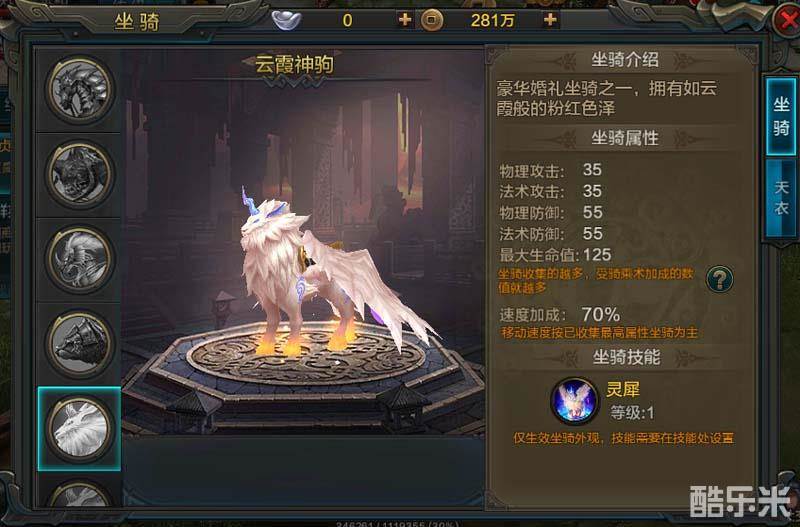Image resolution: width=800 pixels, height=527 pixels.
Task: Click the 云霞神驹 mount model preview
Action: (327, 275)
